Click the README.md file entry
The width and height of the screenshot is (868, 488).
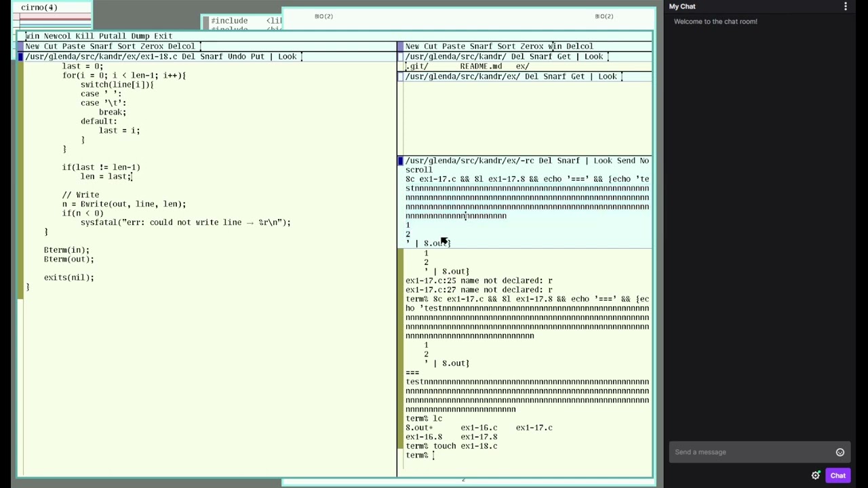point(481,66)
